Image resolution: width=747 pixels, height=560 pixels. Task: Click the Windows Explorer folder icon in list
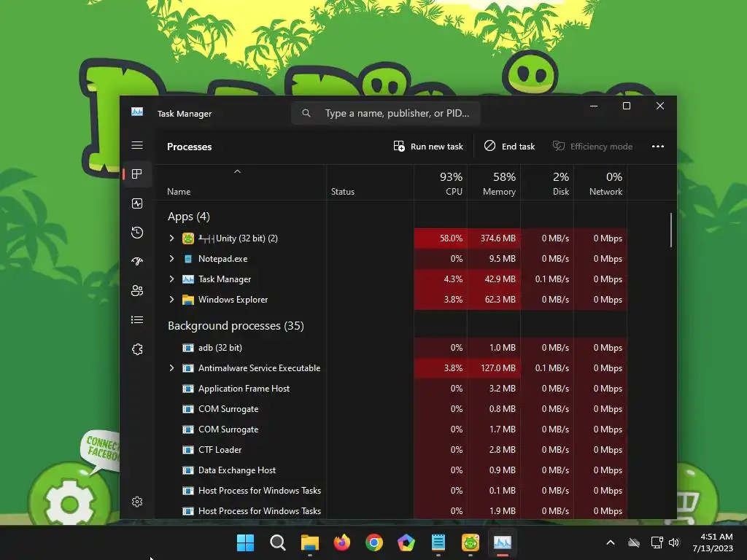point(188,300)
